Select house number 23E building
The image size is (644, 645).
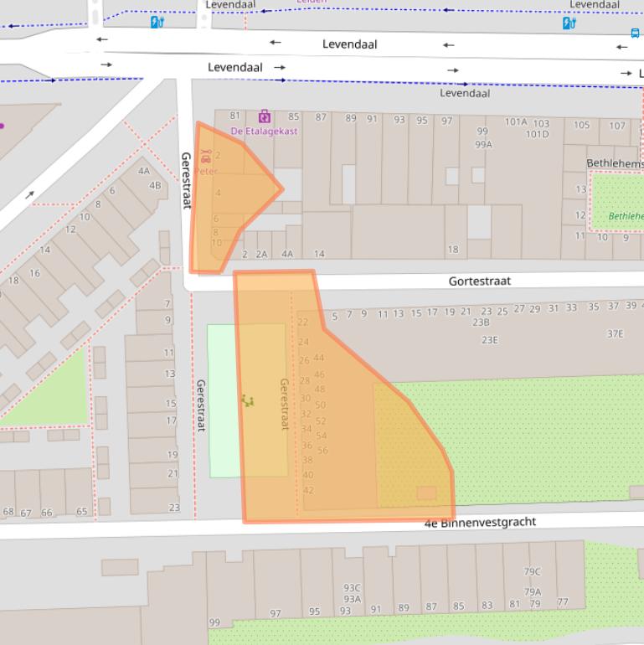click(x=489, y=340)
